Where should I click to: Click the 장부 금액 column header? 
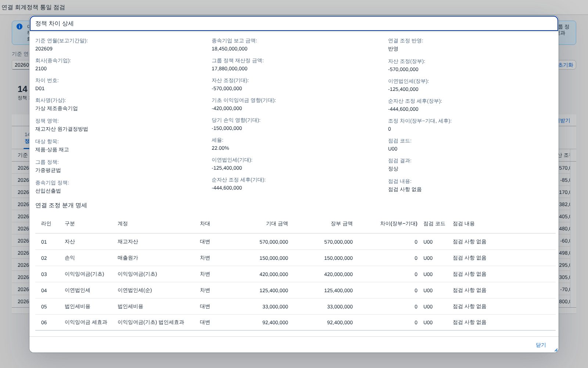pos(341,224)
